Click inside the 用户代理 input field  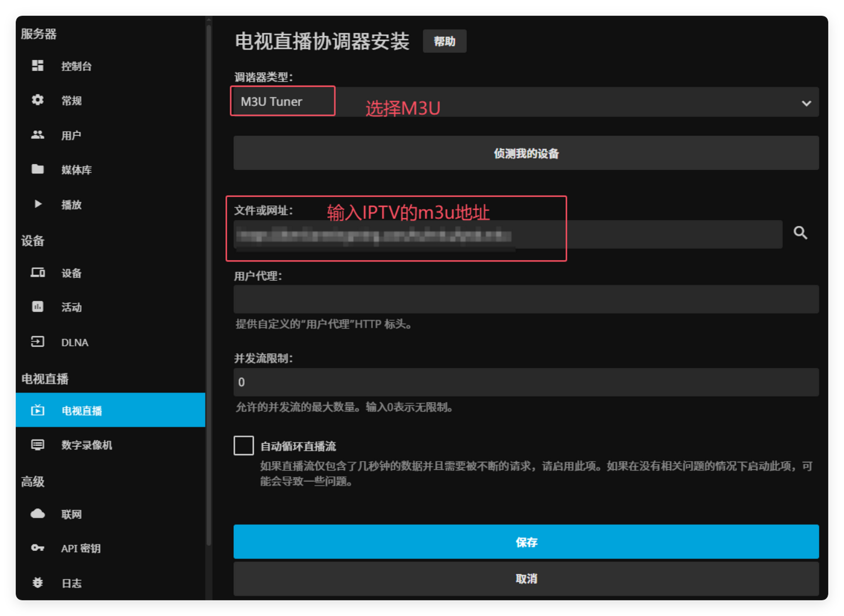pyautogui.click(x=526, y=299)
